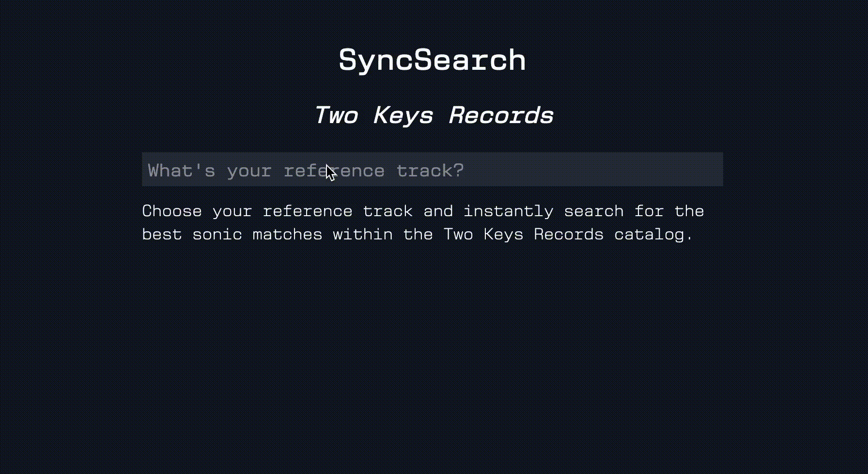The height and width of the screenshot is (474, 868).
Task: Click the word "Keys" in the italic subtitle
Action: (x=403, y=115)
